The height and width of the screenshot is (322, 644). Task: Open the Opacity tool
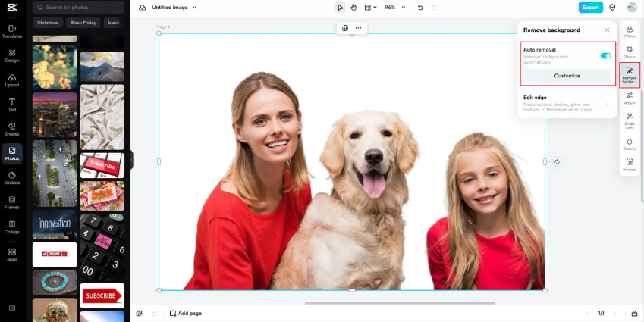click(630, 145)
